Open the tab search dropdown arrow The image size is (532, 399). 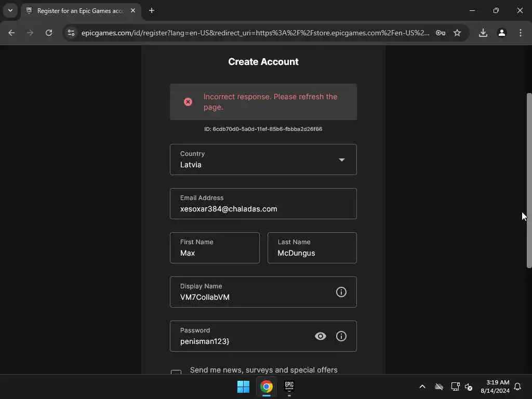10,10
